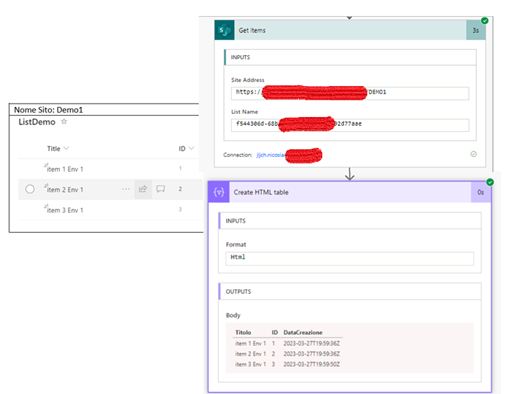The width and height of the screenshot is (517, 394).
Task: Click the Create HTML table INPUTS header
Action: pyautogui.click(x=350, y=221)
